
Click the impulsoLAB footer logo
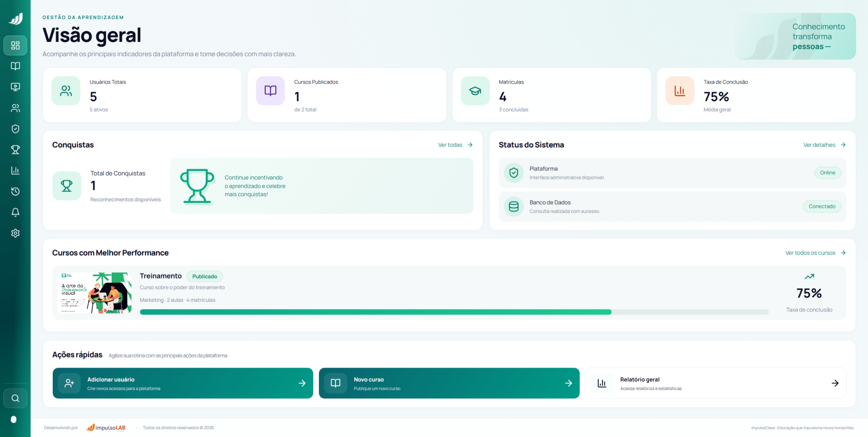(106, 428)
